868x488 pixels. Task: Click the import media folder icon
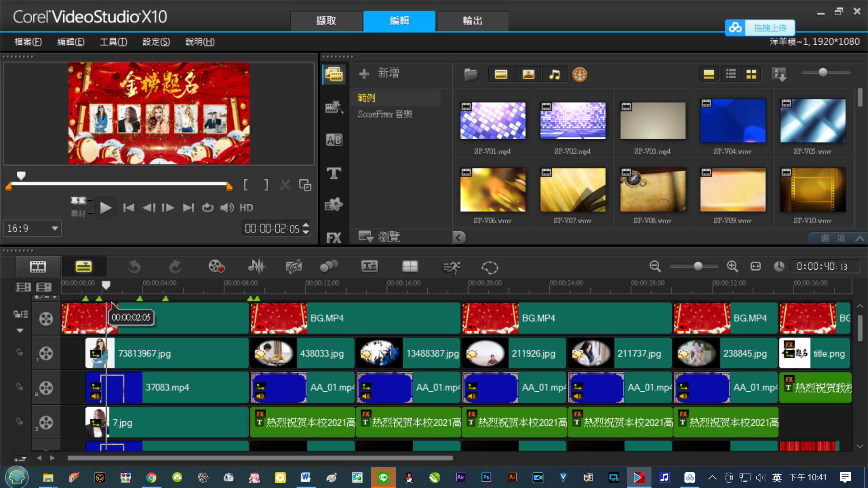[471, 74]
